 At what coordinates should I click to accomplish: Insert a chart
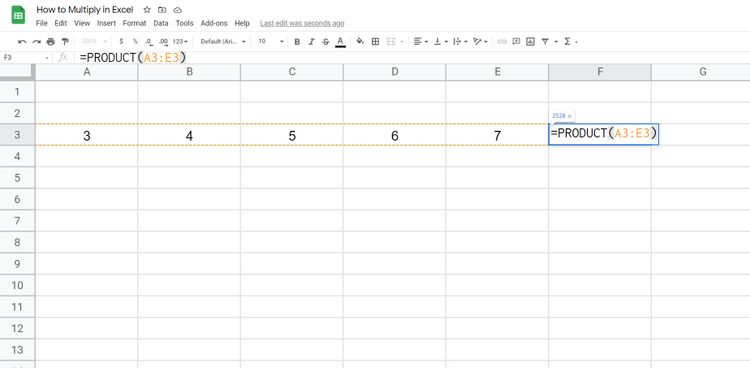point(530,42)
